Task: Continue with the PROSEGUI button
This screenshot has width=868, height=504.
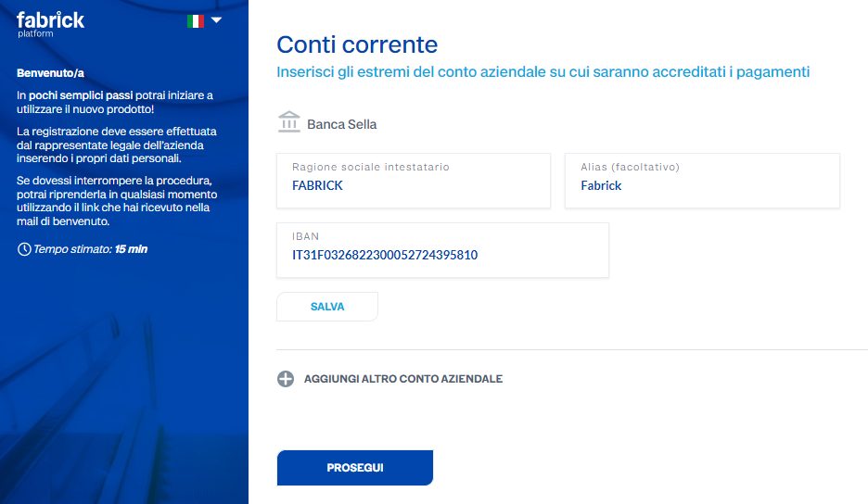Action: tap(355, 468)
